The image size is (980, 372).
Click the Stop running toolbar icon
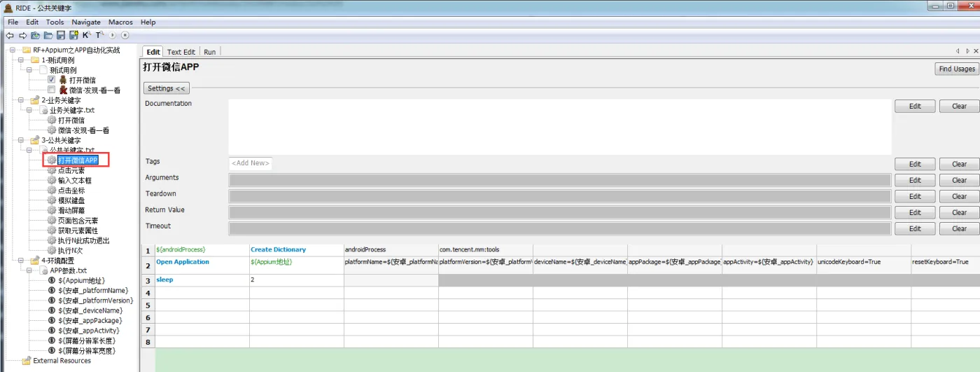click(125, 35)
